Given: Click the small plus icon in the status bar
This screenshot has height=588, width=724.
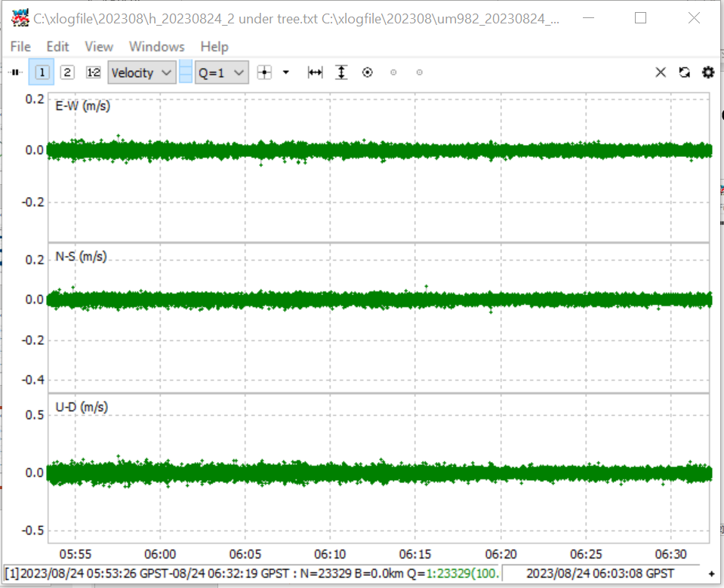Looking at the screenshot, I should 711,574.
